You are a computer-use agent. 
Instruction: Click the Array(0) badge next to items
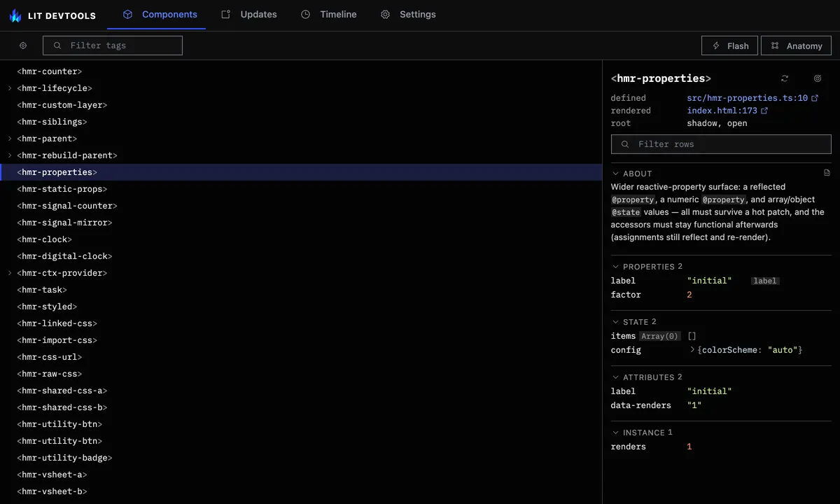(659, 336)
